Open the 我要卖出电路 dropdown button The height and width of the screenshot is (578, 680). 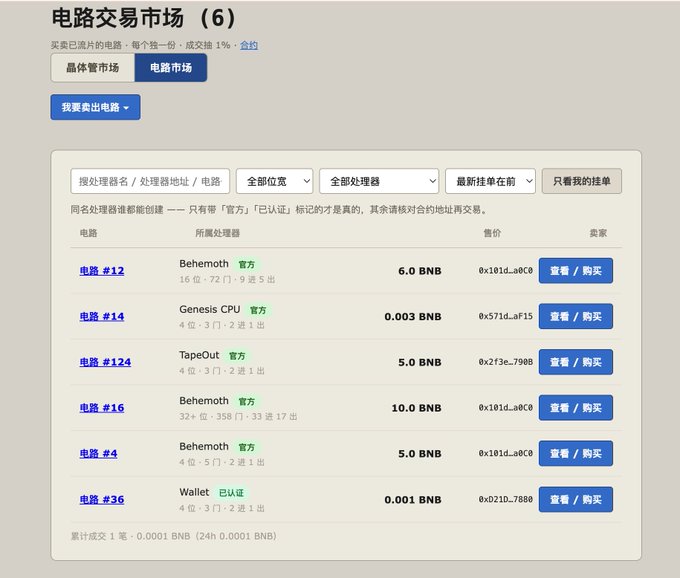click(95, 107)
